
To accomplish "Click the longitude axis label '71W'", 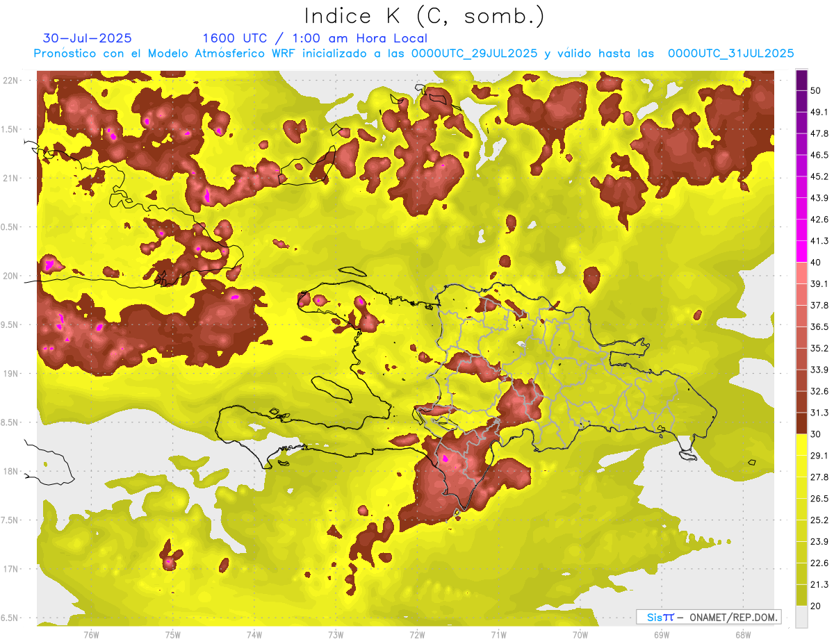I will [498, 636].
